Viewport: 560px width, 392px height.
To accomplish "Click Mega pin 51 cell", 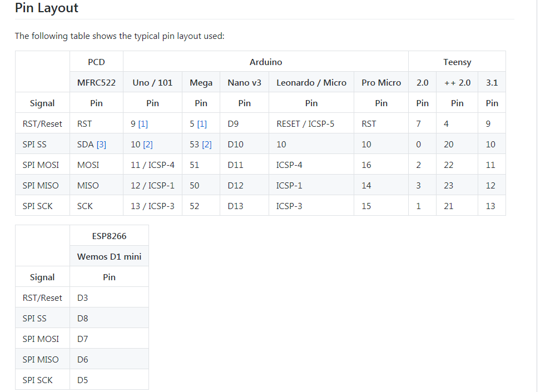I will click(x=201, y=165).
